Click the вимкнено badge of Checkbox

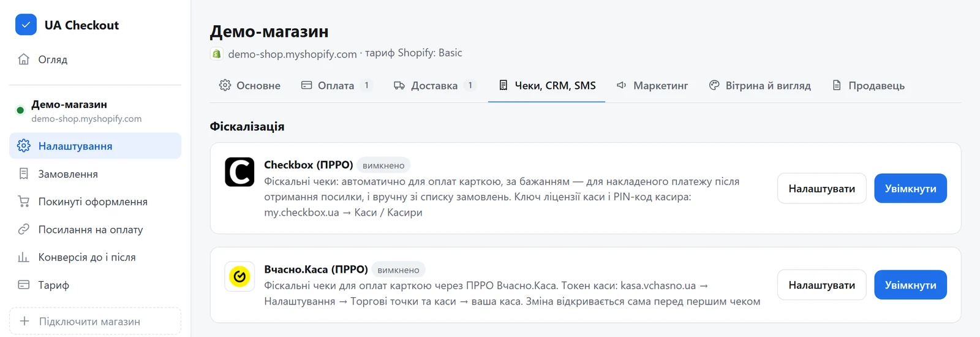(x=383, y=165)
